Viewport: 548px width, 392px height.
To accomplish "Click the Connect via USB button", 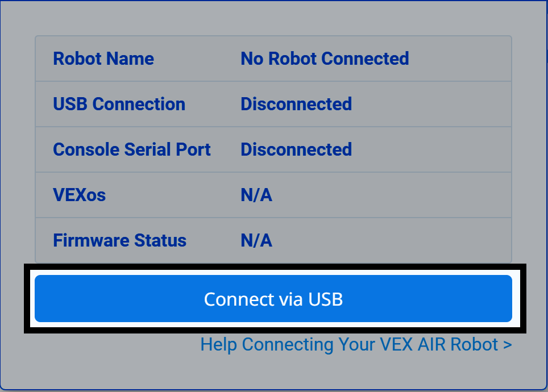I will pos(273,299).
